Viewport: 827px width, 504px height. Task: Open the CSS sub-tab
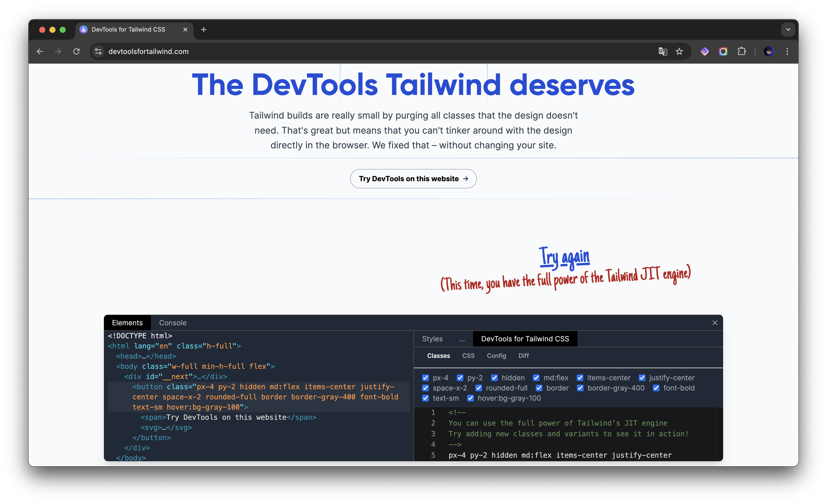468,356
